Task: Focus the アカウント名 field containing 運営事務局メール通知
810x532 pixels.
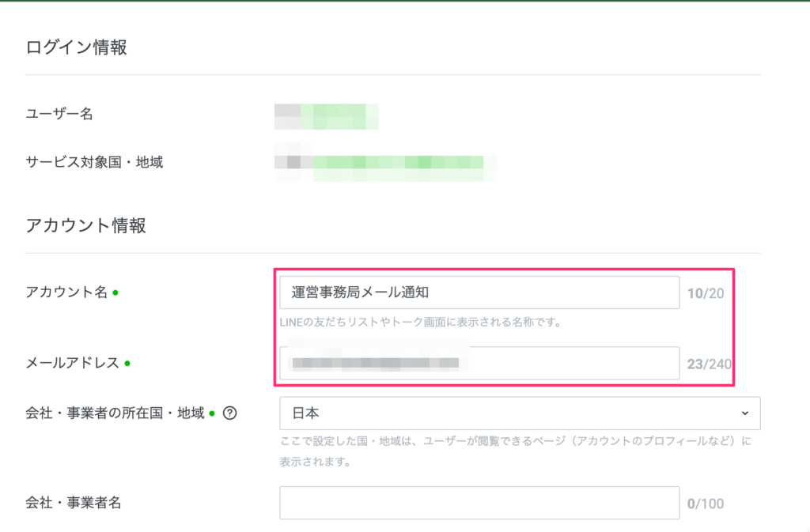Action: point(479,292)
